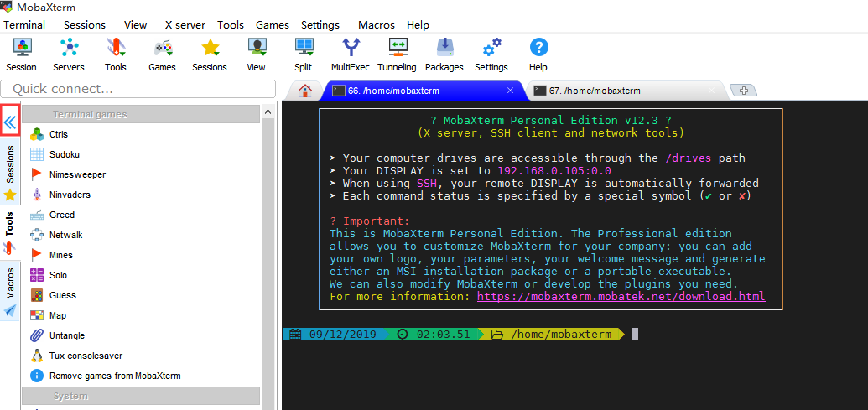Image resolution: width=868 pixels, height=410 pixels.
Task: Open the Sessions menu
Action: (84, 25)
